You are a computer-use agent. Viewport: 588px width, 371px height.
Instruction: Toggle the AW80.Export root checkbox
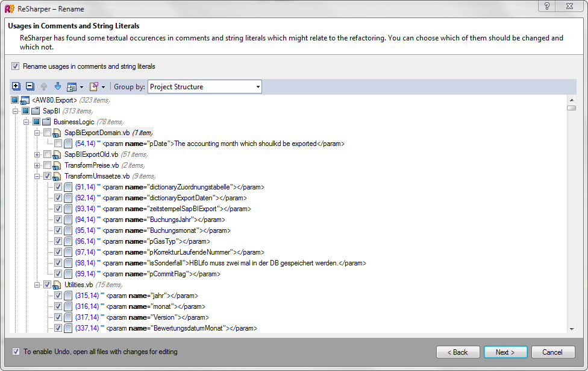click(14, 100)
